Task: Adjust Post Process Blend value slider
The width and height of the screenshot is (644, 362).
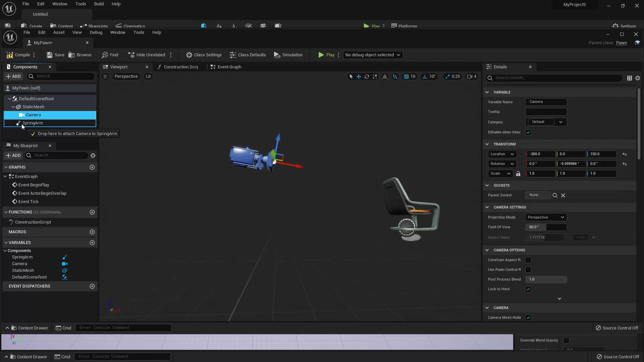Action: (x=546, y=280)
